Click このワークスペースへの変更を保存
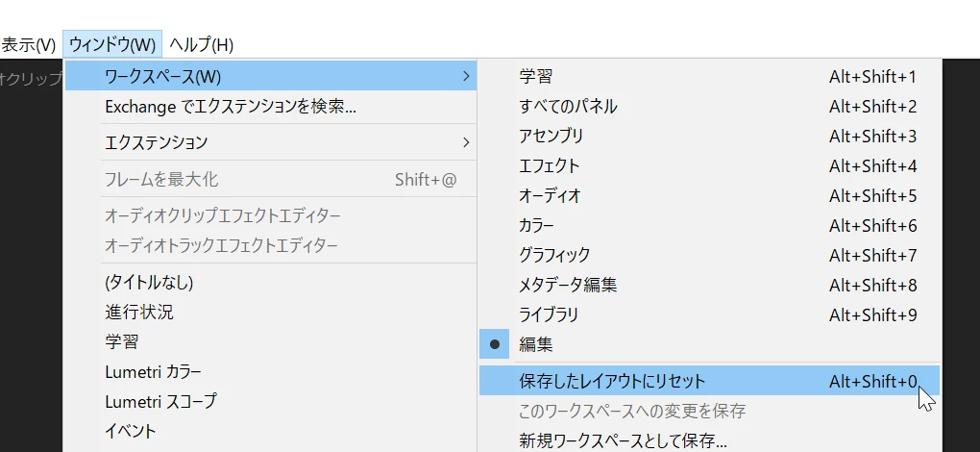980x452 pixels. coord(709,411)
